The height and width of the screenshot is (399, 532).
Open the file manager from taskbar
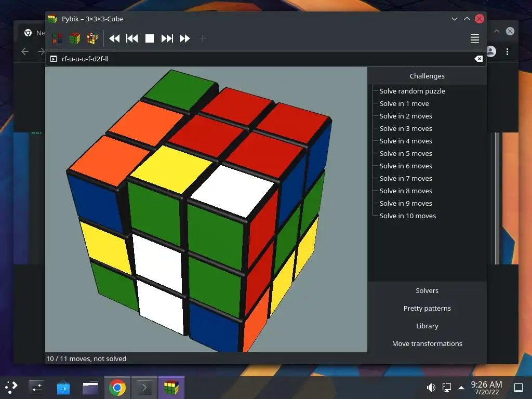click(90, 388)
